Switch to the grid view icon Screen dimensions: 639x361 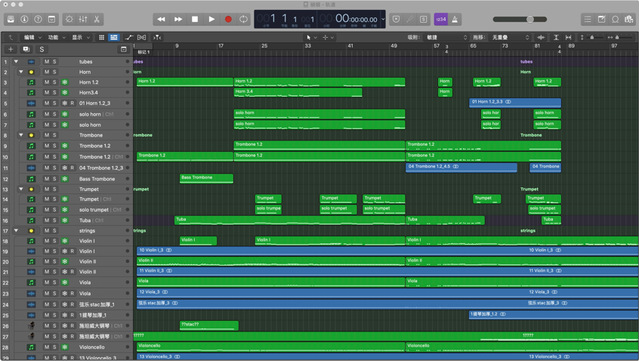point(101,37)
